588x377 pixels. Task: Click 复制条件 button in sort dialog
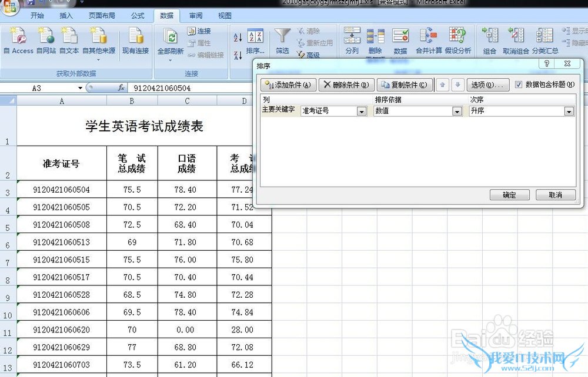coord(405,85)
